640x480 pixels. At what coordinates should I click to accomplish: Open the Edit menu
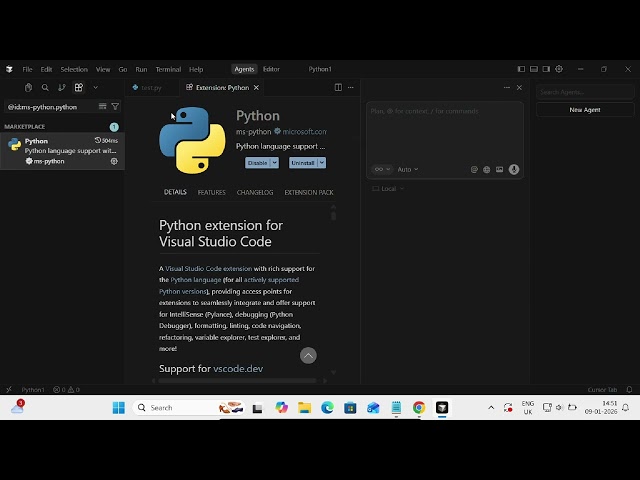point(46,69)
